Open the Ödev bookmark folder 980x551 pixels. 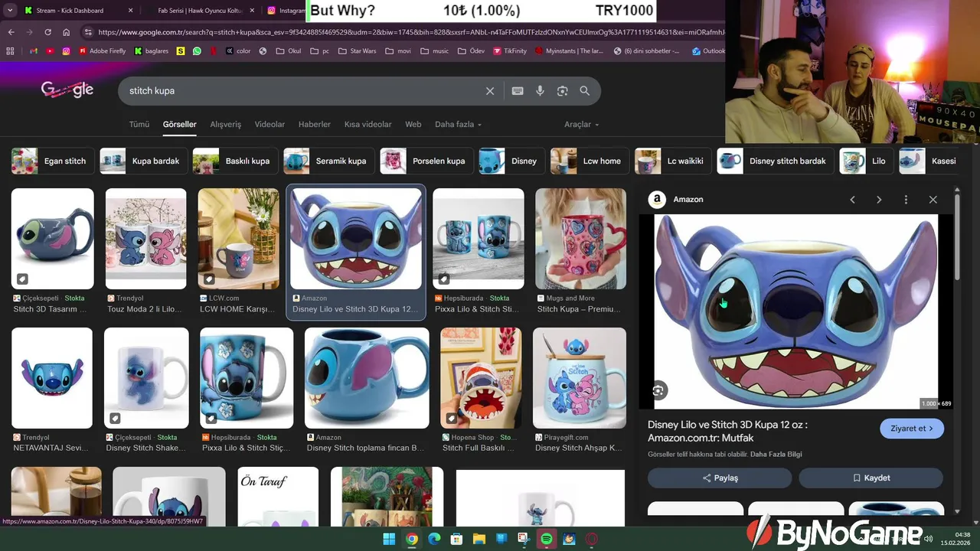470,51
